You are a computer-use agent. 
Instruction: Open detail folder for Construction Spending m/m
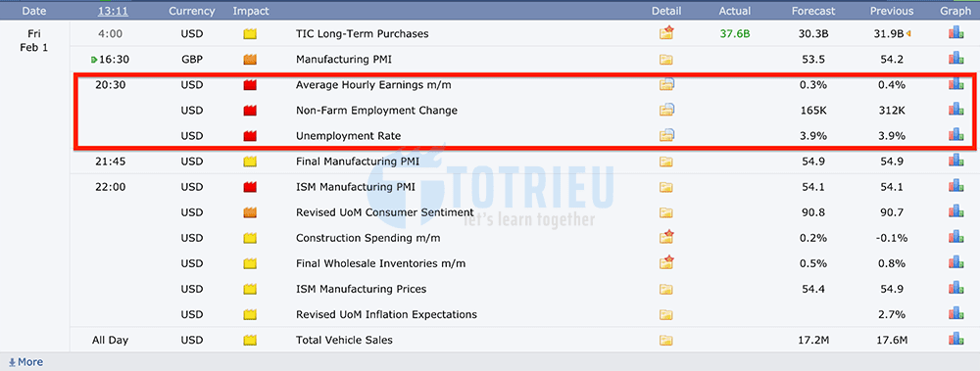666,237
